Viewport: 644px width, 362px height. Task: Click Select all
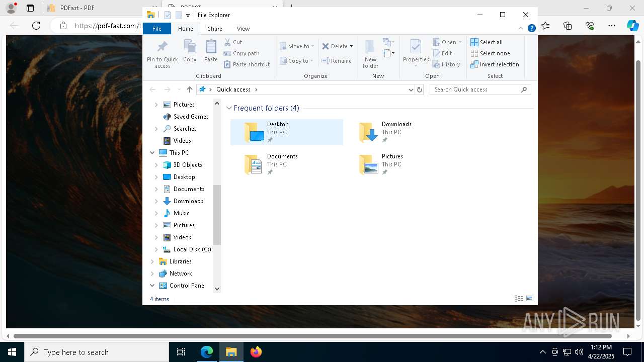pos(487,42)
